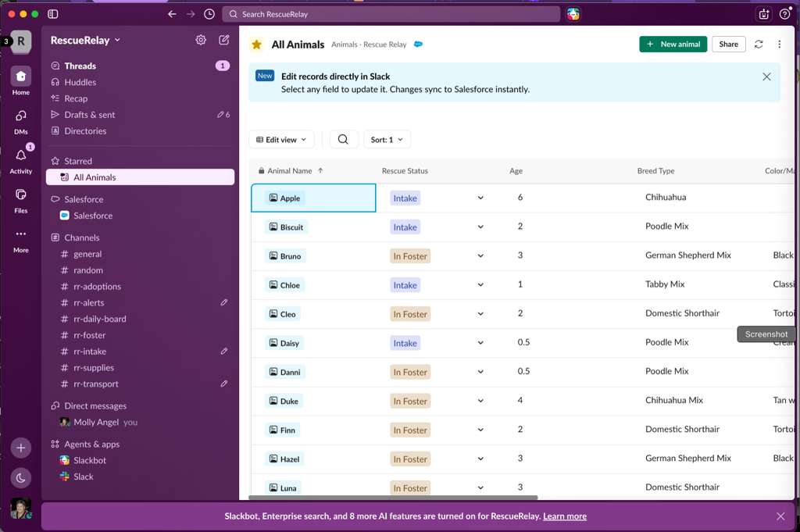Unstar the All Animals list
Viewport: 800px width, 532px height.
[x=256, y=45]
